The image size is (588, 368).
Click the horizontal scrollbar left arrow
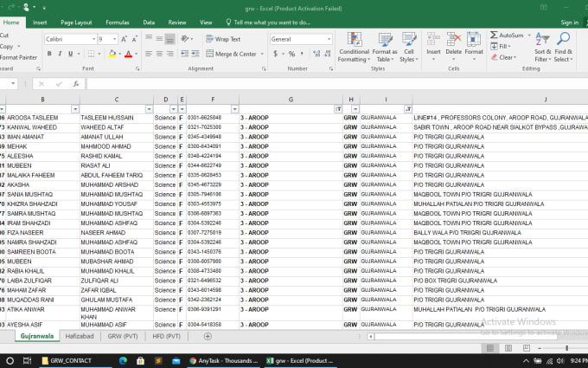(370, 337)
